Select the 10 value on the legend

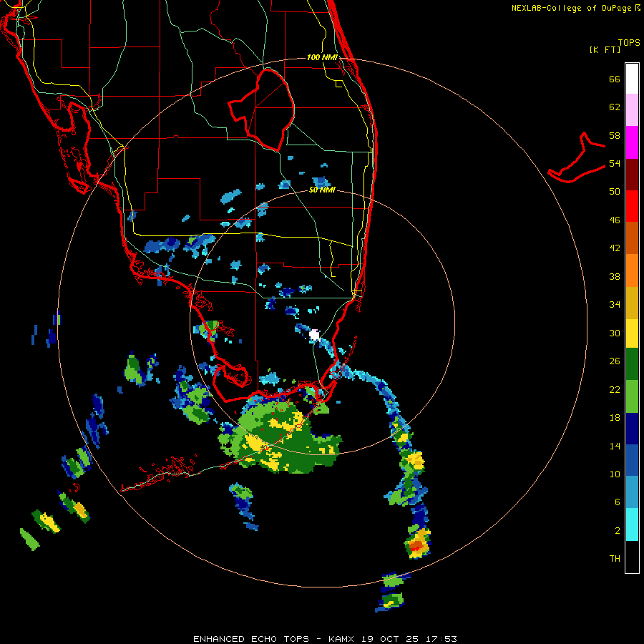615,474
